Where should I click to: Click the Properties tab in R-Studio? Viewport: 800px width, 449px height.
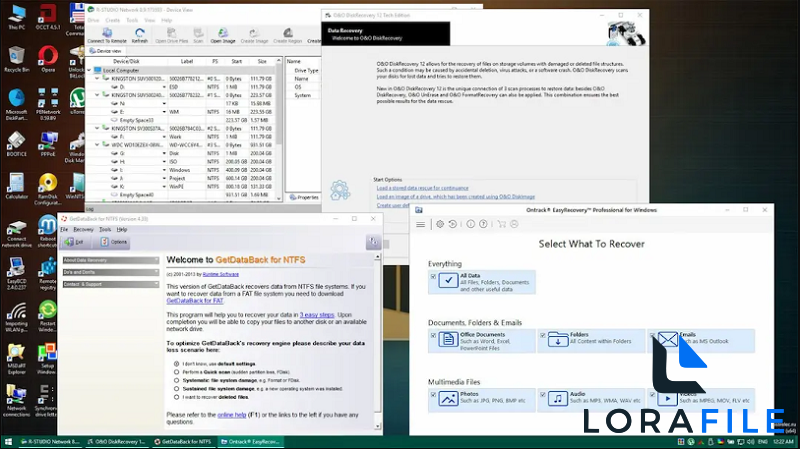[x=304, y=197]
